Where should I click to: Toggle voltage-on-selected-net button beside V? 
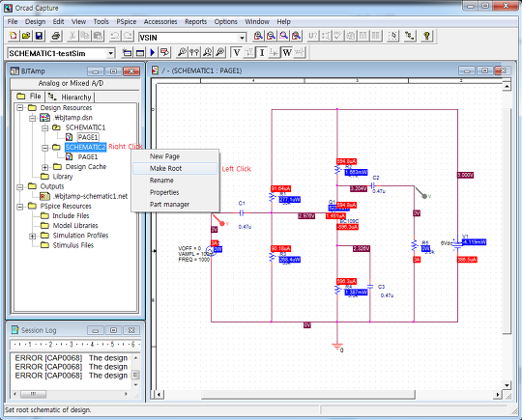pos(249,52)
